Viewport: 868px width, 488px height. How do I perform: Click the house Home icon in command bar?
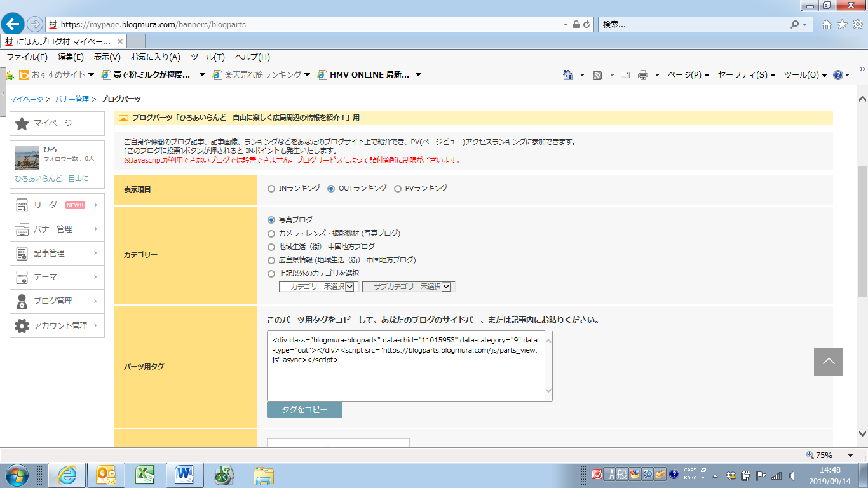click(x=568, y=74)
